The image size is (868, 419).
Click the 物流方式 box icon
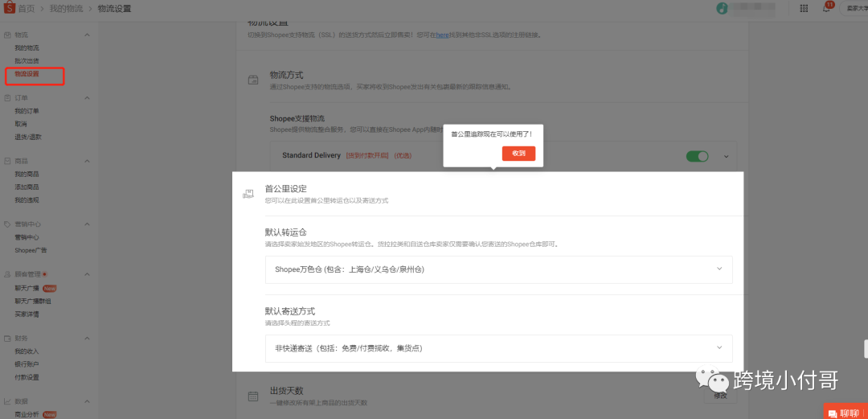tap(253, 80)
